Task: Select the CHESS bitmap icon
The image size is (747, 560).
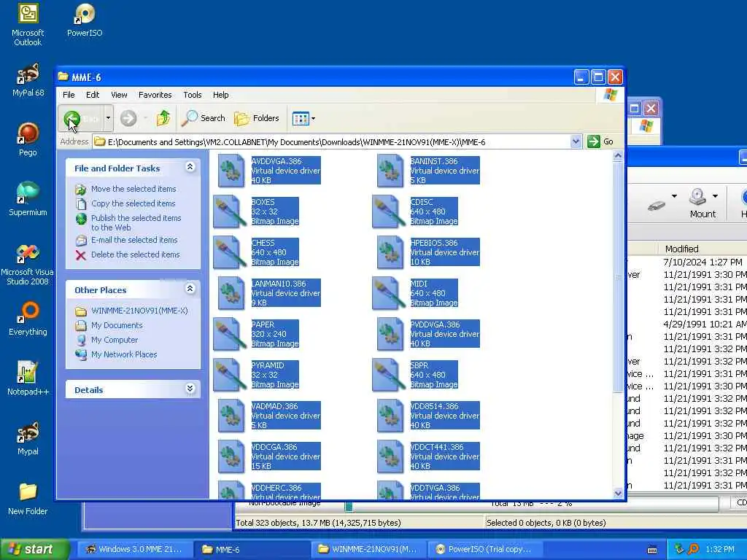Action: tap(228, 252)
